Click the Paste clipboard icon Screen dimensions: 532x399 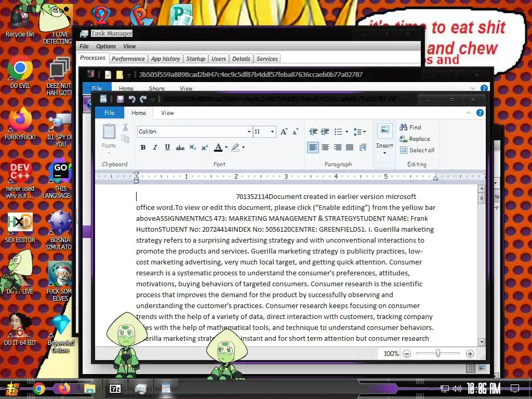pos(109,131)
